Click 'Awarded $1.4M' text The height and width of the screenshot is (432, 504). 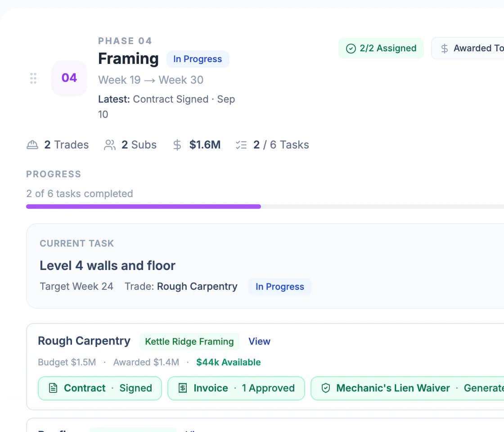point(146,362)
